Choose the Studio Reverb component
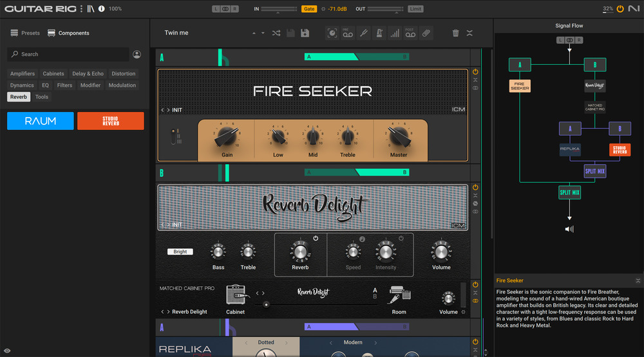The width and height of the screenshot is (644, 357). pos(111,121)
